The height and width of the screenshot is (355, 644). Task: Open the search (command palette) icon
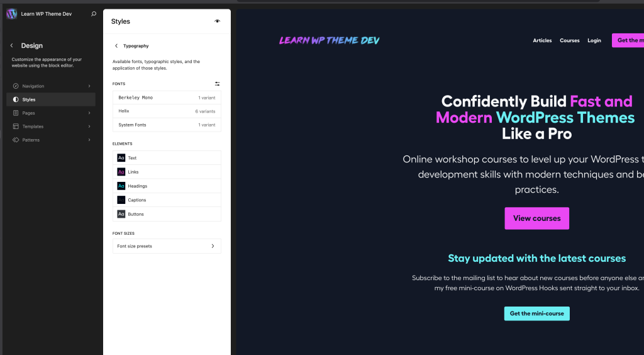(94, 14)
